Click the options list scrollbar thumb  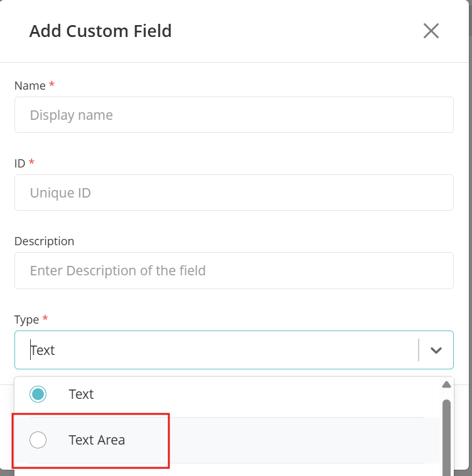(x=446, y=436)
